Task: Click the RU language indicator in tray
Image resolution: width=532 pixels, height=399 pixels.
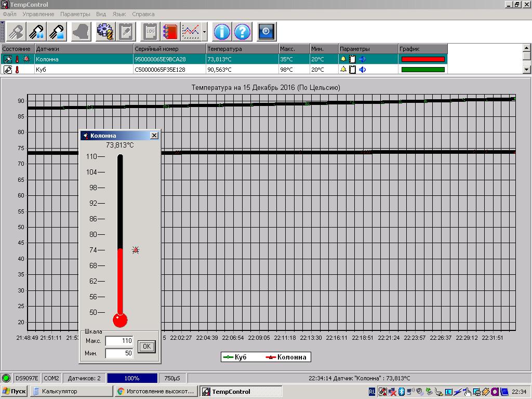Action: 372,392
